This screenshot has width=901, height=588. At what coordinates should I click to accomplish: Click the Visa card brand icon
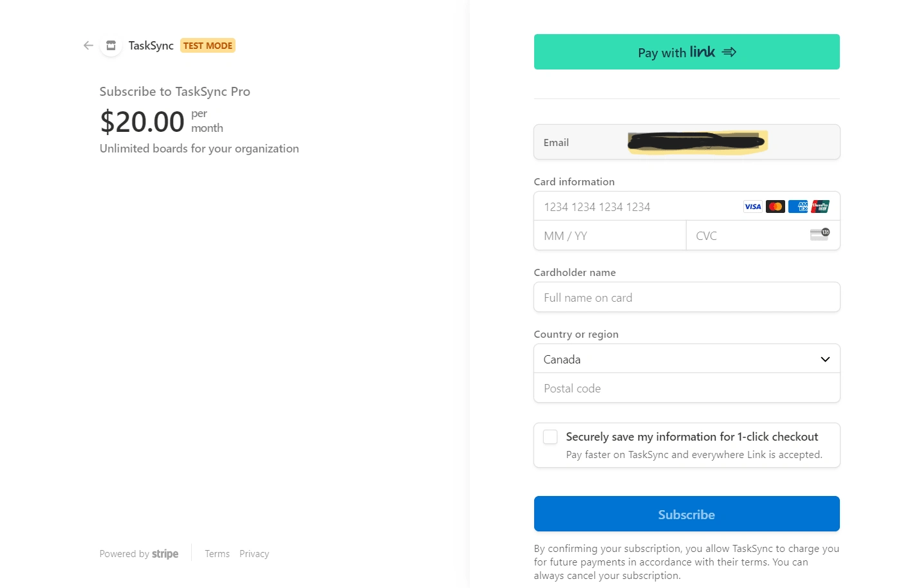(x=752, y=207)
